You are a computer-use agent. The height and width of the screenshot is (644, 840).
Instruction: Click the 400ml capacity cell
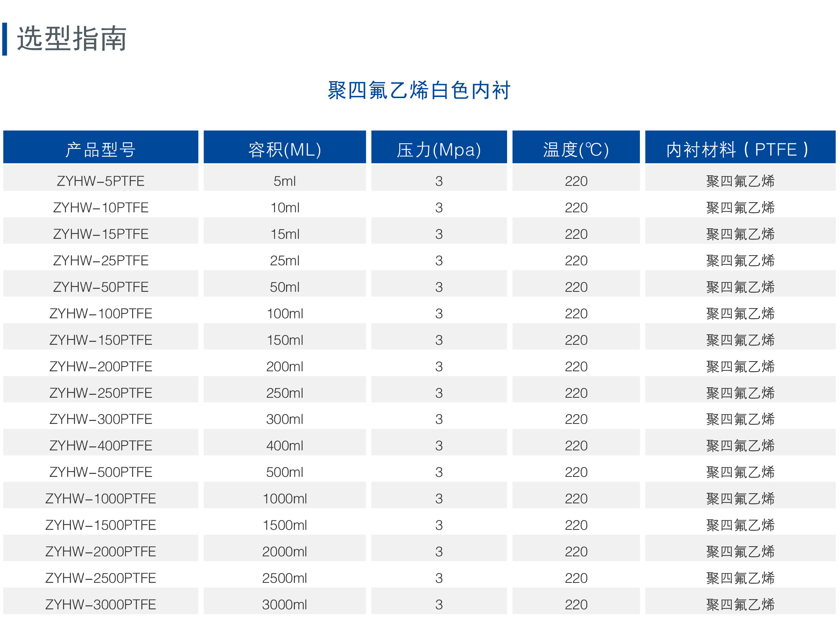pos(284,446)
